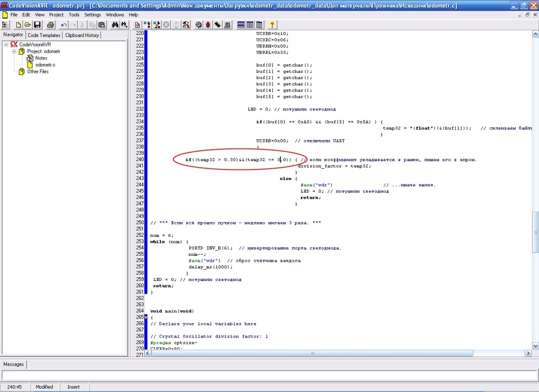Collapse the Project: odometr node
The height and width of the screenshot is (392, 539).
14,51
